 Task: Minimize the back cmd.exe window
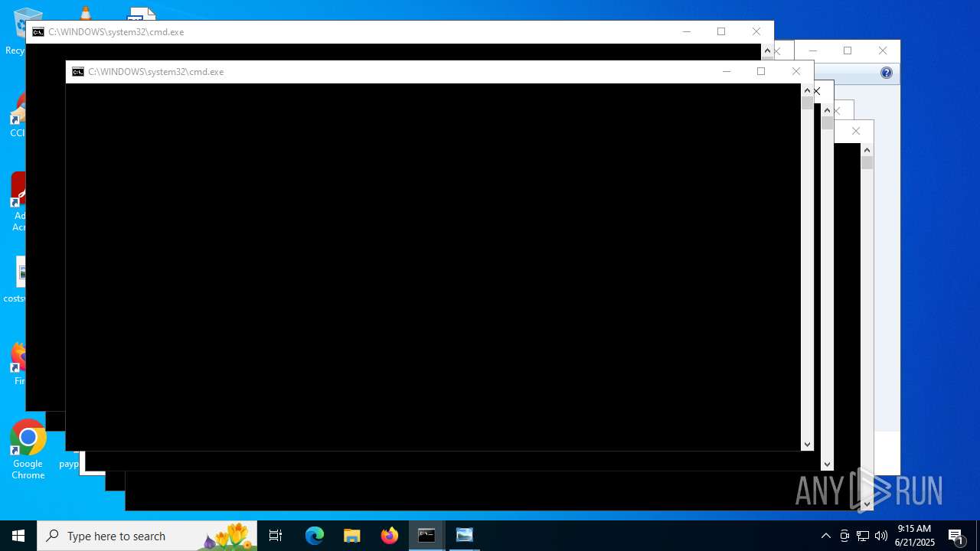687,32
